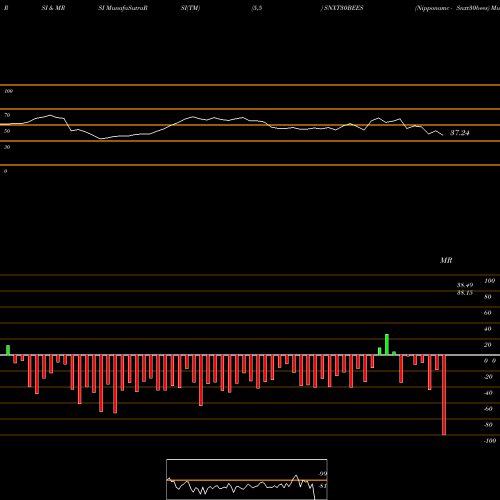The width and height of the screenshot is (500, 500).
Task: Click the MR axis label -100
Action: point(489,441)
